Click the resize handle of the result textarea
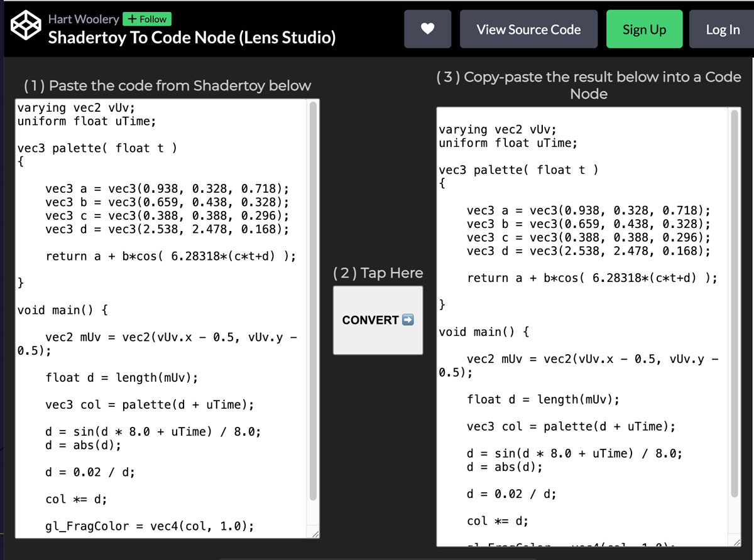The height and width of the screenshot is (560, 754). coord(736,542)
